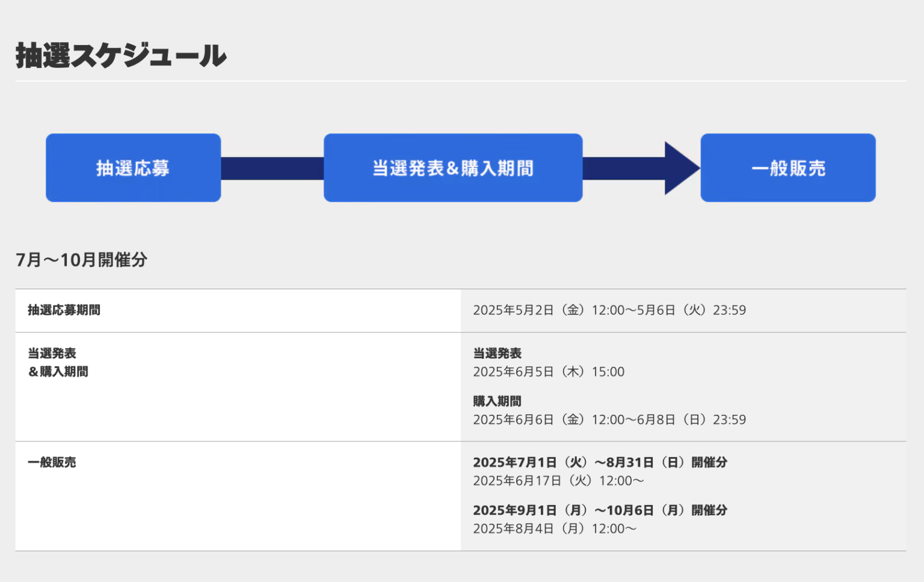
Task: Click the 7月〜10月開催分 subheading
Action: (81, 260)
